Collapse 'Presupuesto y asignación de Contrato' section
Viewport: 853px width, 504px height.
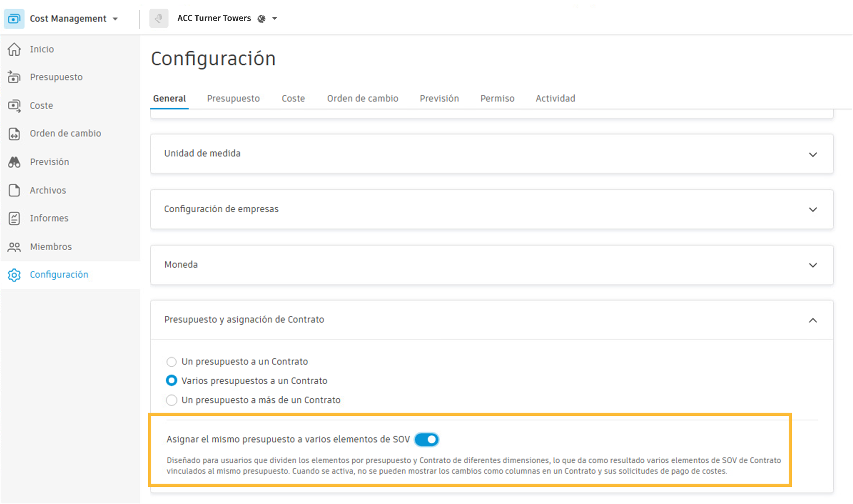pos(813,320)
